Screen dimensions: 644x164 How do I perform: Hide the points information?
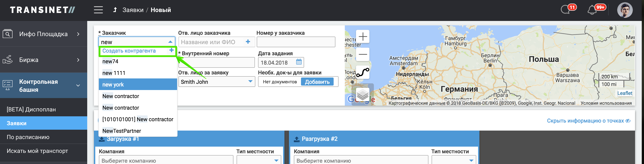(588, 121)
